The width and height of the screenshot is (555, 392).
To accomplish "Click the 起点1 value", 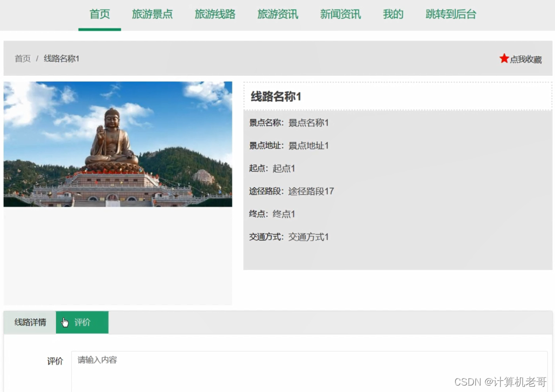I will pyautogui.click(x=284, y=169).
